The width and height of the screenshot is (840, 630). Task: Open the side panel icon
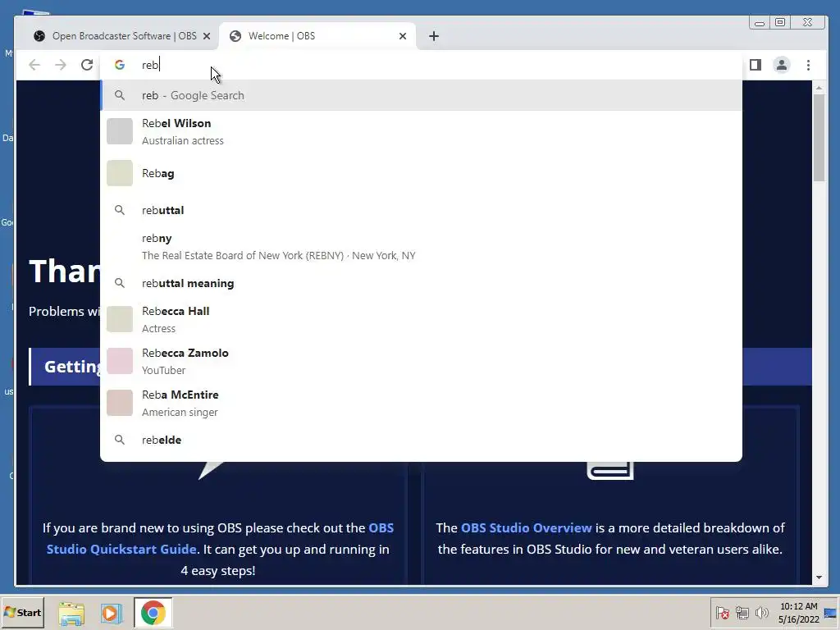coord(756,65)
